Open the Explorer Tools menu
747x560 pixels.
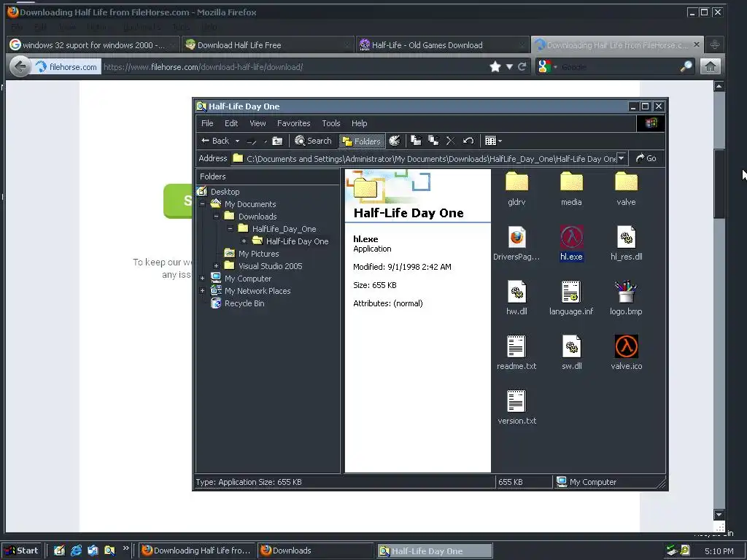click(x=331, y=123)
